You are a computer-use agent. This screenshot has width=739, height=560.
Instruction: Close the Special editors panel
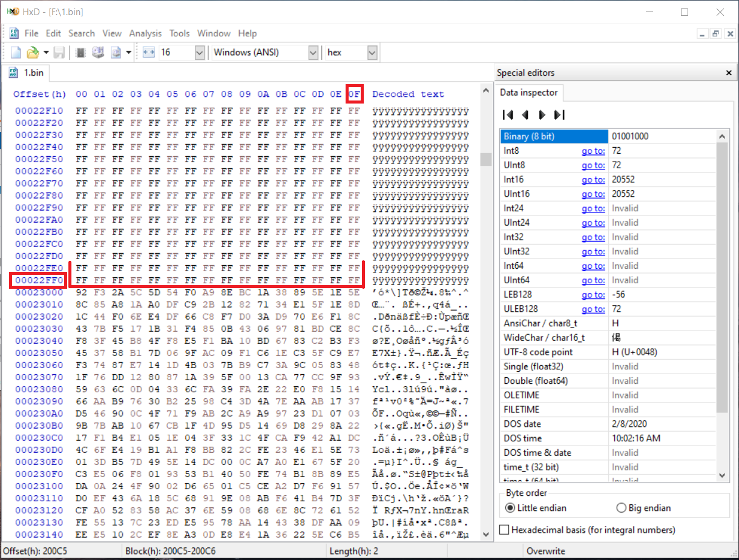click(x=728, y=73)
